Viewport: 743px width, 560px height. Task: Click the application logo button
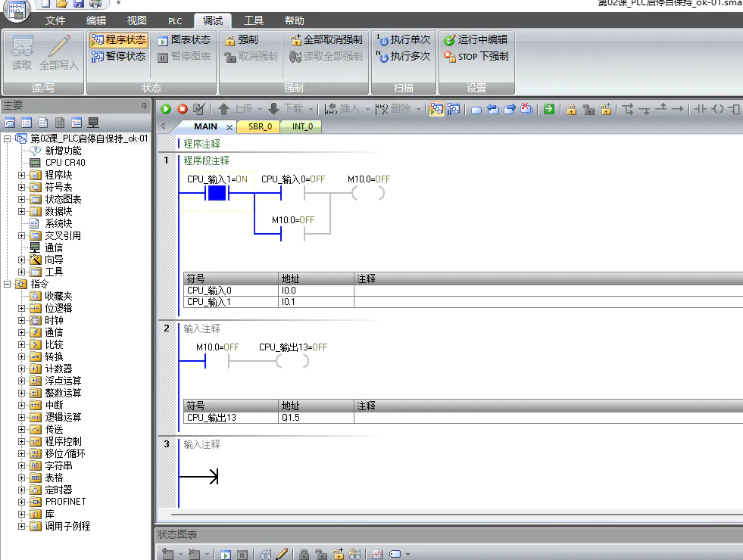17,10
